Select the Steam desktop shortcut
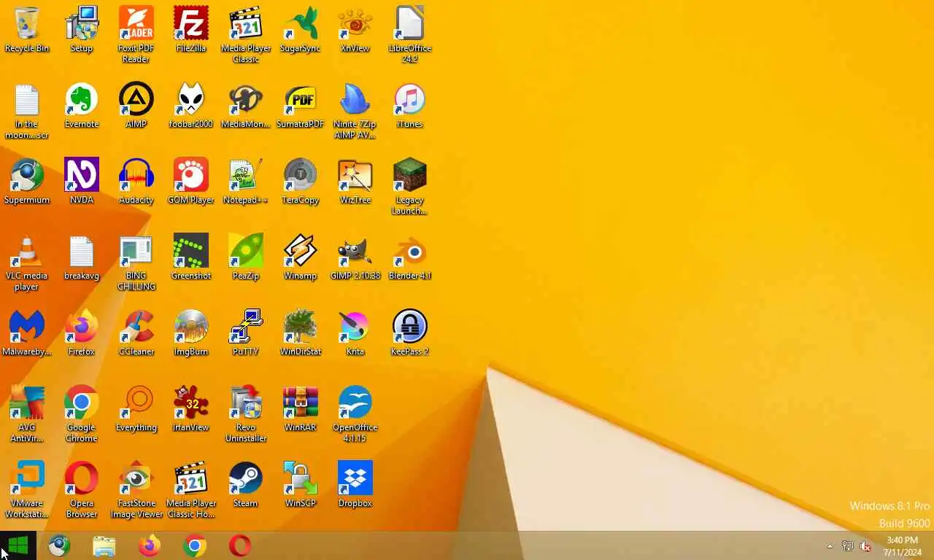The width and height of the screenshot is (934, 560). [246, 478]
